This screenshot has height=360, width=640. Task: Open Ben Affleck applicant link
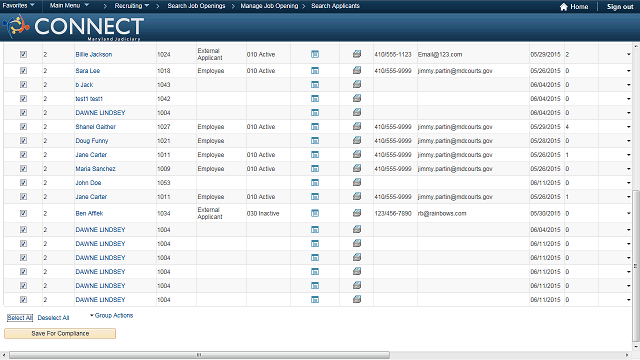pyautogui.click(x=89, y=213)
